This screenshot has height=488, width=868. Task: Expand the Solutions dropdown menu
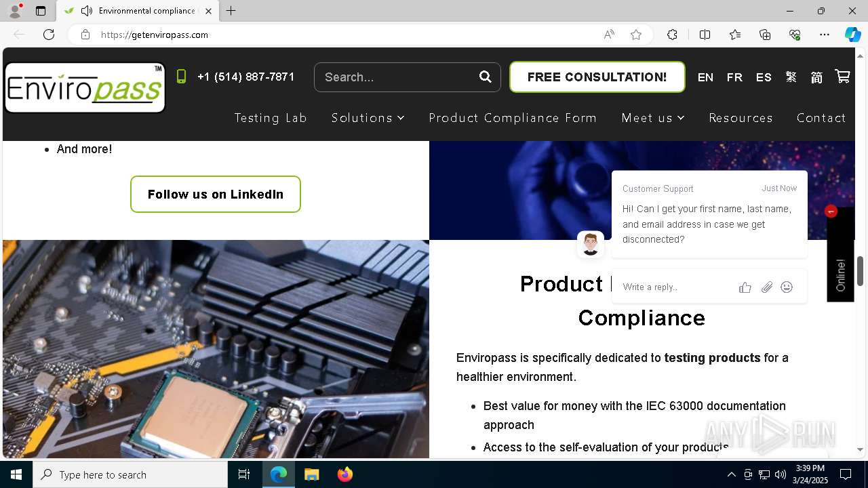[x=368, y=118]
